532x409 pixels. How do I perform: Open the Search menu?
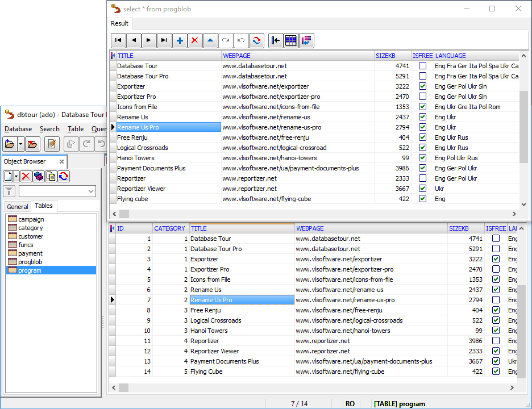point(49,129)
